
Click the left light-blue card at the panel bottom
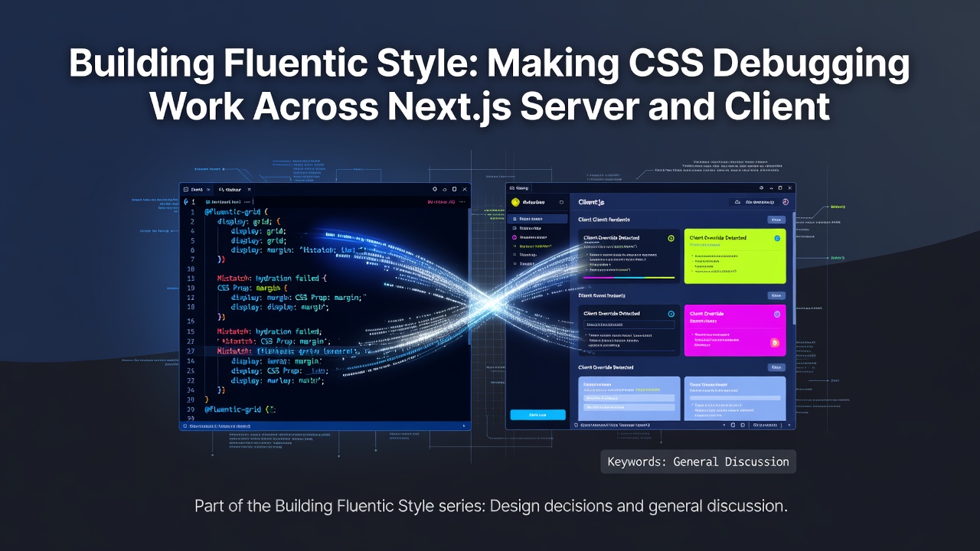coord(628,398)
